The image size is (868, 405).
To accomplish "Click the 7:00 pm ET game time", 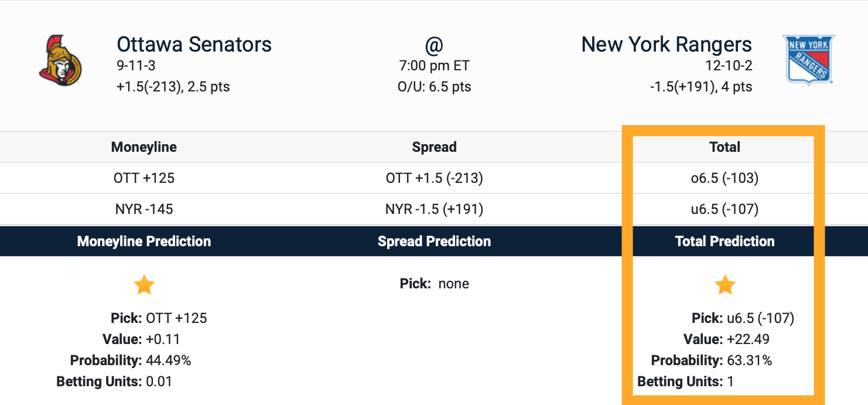I will [434, 66].
